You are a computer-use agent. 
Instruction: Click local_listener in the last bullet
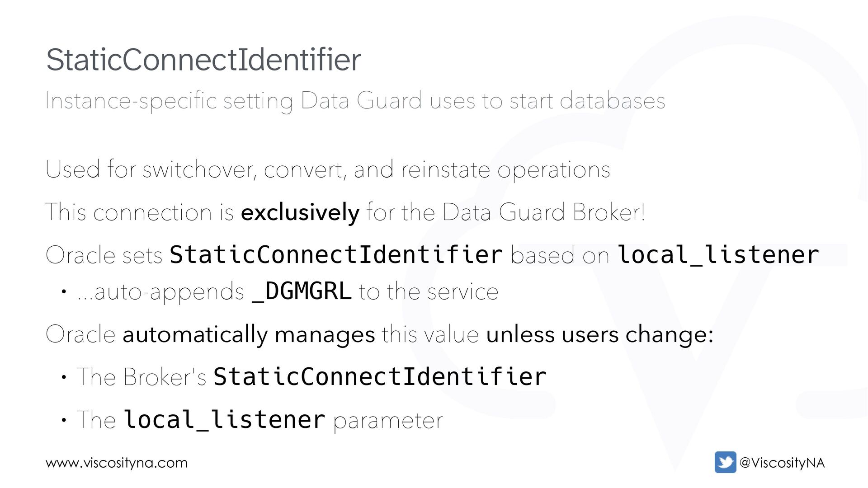click(224, 420)
